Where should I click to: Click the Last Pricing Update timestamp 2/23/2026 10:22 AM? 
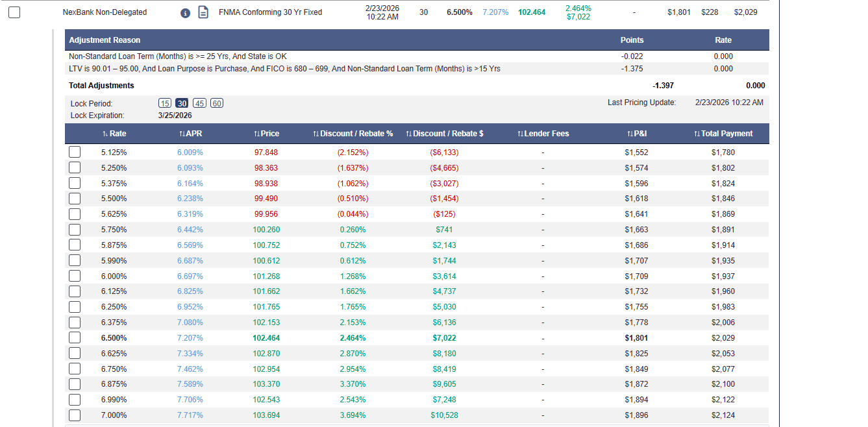coord(729,103)
